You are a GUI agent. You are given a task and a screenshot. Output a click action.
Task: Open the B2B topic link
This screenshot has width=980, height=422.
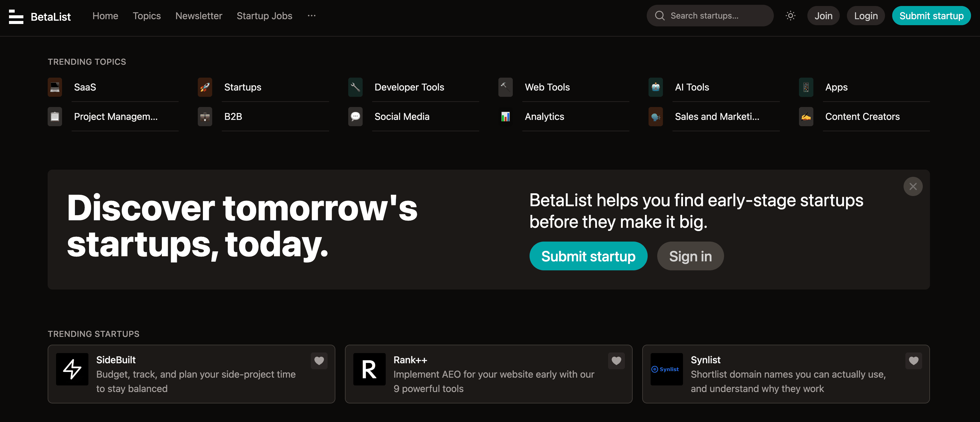[233, 117]
